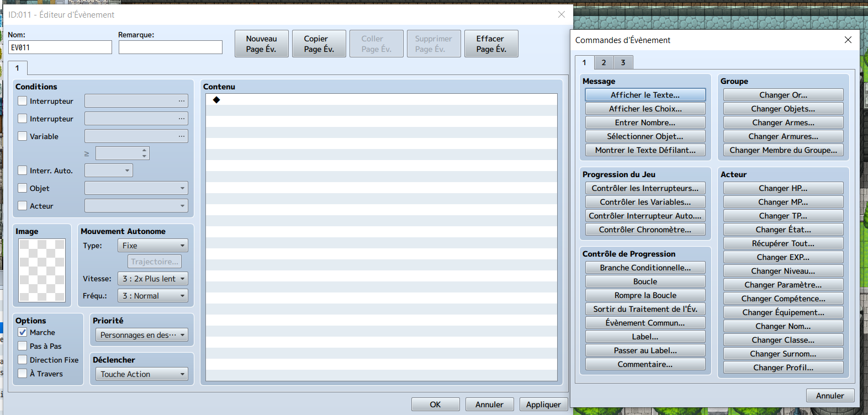Switch to tab 2 in Commandes d'Évènement
868x415 pixels.
coord(604,62)
